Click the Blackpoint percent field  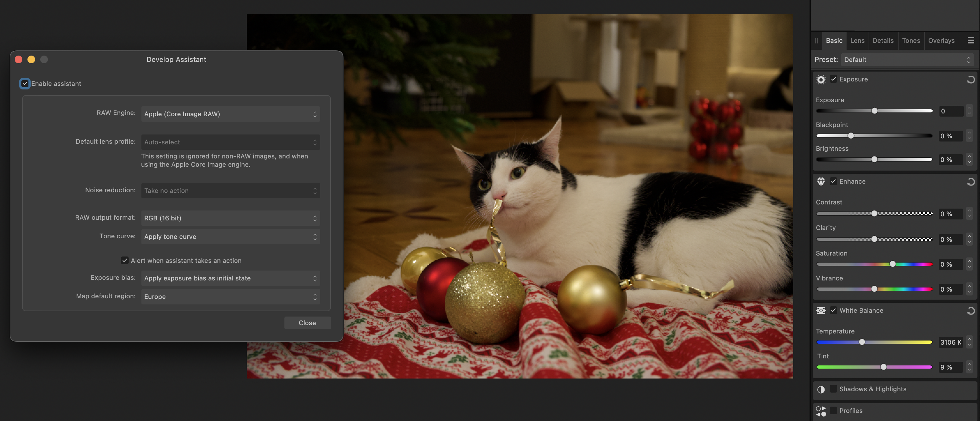[951, 136]
